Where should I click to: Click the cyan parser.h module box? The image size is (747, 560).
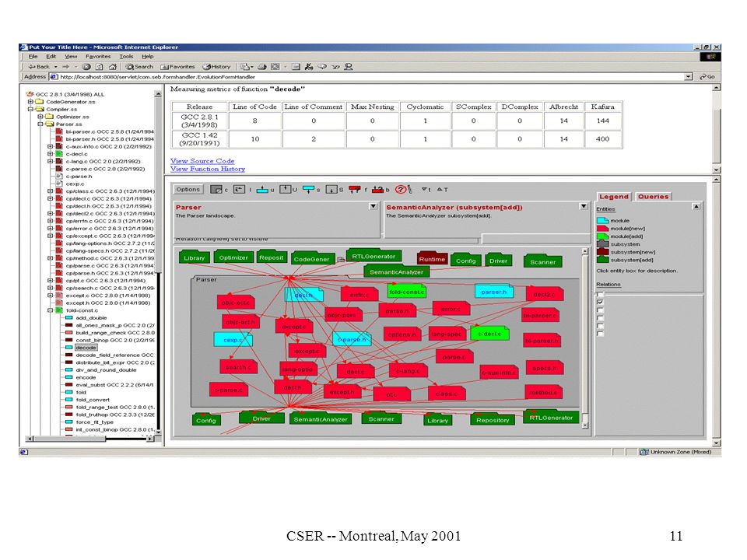(494, 292)
